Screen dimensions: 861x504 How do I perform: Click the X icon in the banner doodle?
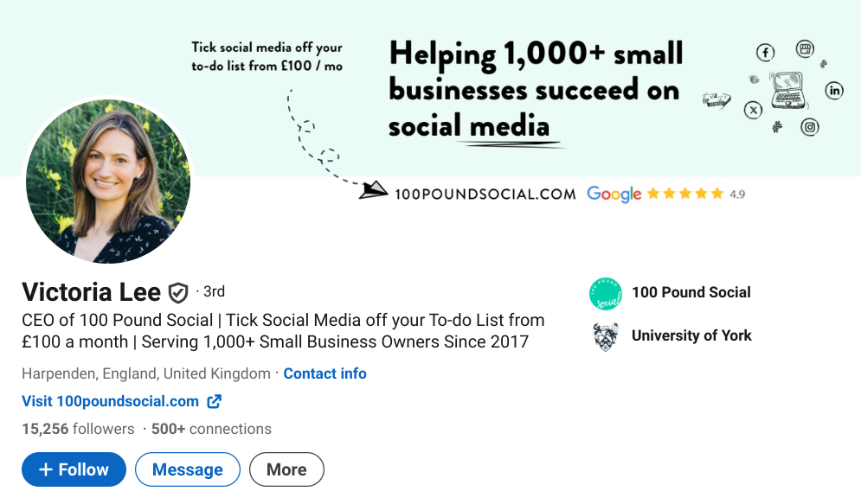coord(754,110)
